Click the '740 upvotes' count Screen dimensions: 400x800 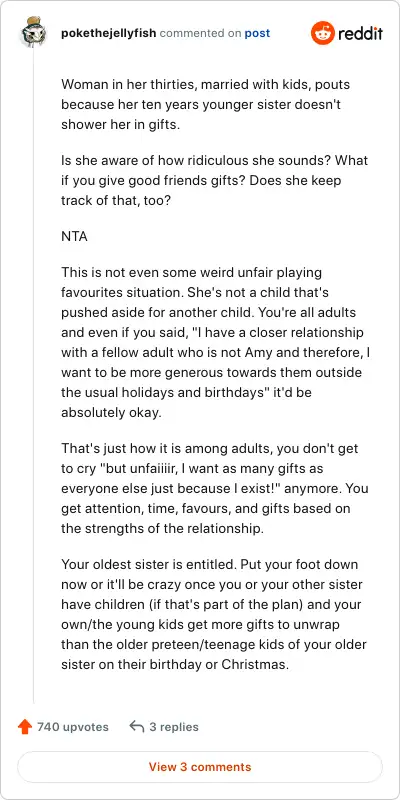click(x=73, y=727)
